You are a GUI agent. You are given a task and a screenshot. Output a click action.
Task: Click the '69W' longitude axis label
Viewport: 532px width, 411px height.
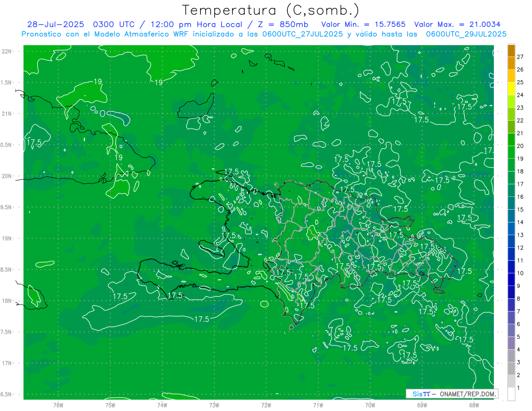point(422,405)
